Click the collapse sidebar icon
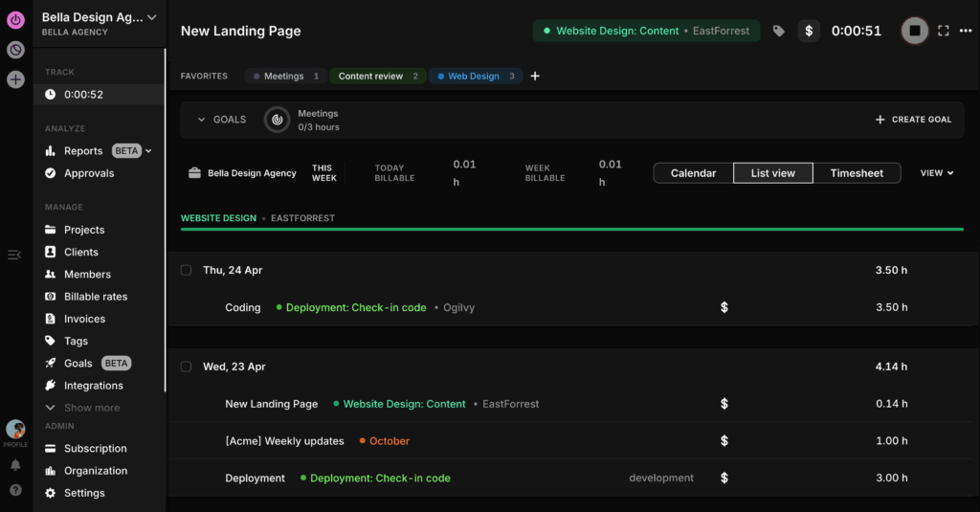 click(x=13, y=256)
